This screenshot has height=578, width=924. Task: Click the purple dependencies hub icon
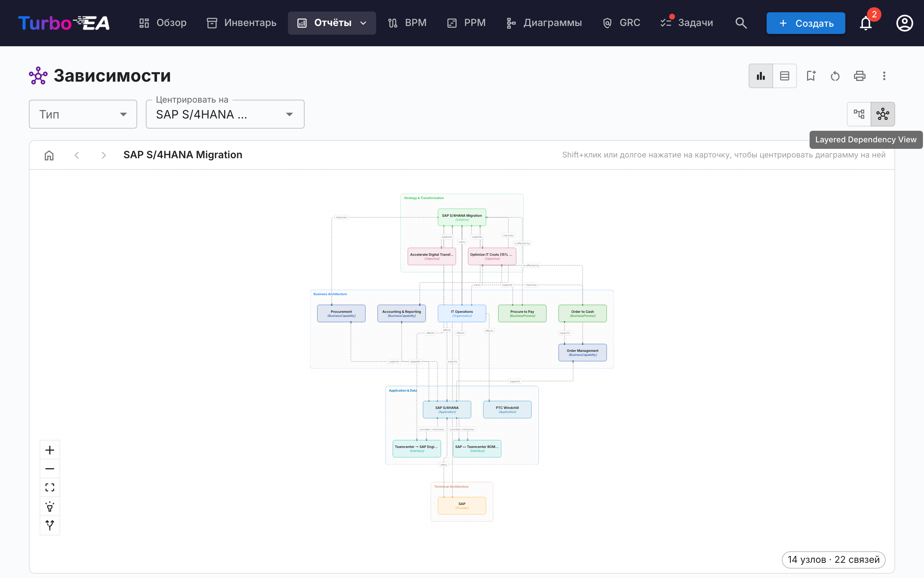point(38,76)
